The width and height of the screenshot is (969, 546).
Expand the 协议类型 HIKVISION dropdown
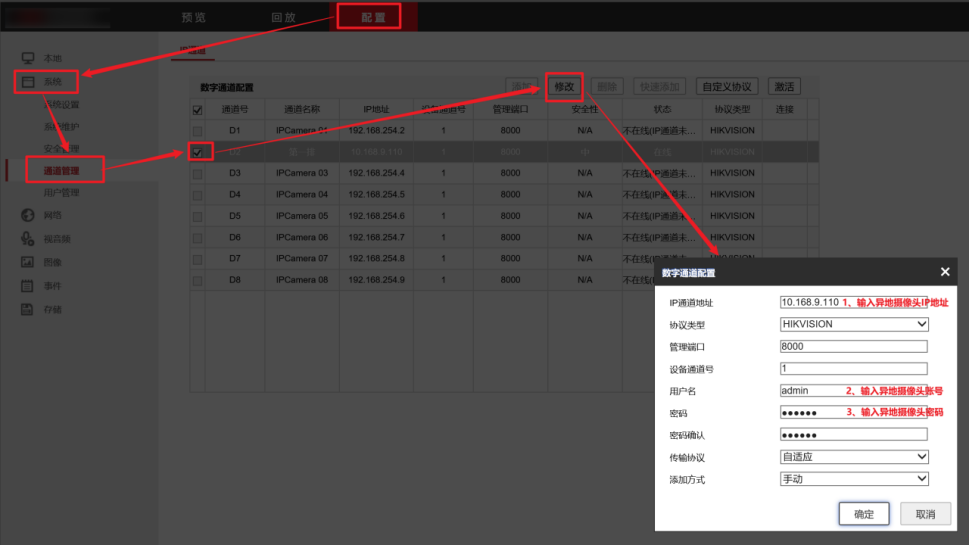click(x=853, y=324)
